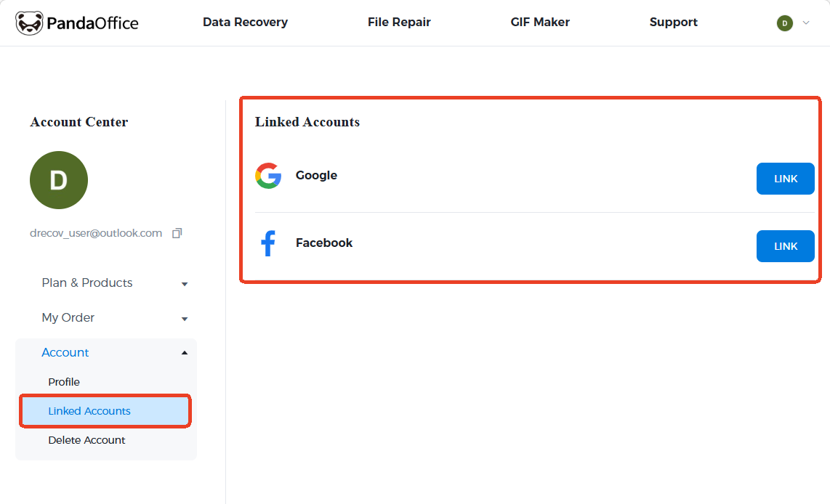Click the PandaOffice panda logo
The image size is (830, 504).
pyautogui.click(x=29, y=23)
